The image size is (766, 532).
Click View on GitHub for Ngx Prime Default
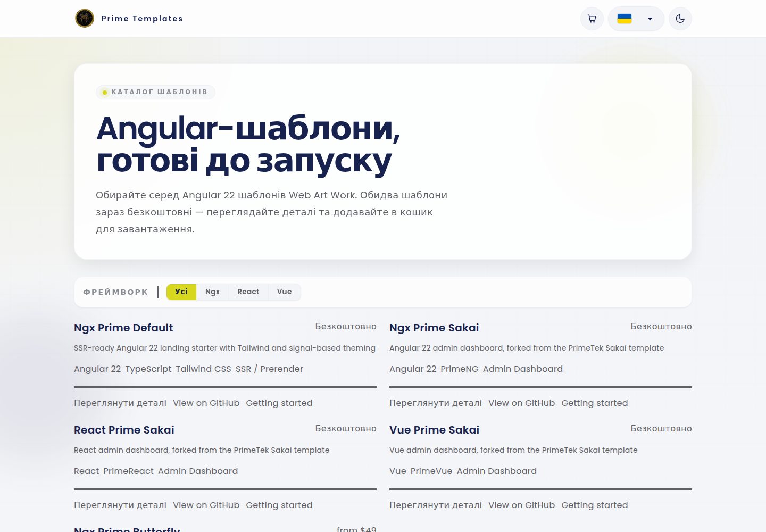tap(206, 403)
